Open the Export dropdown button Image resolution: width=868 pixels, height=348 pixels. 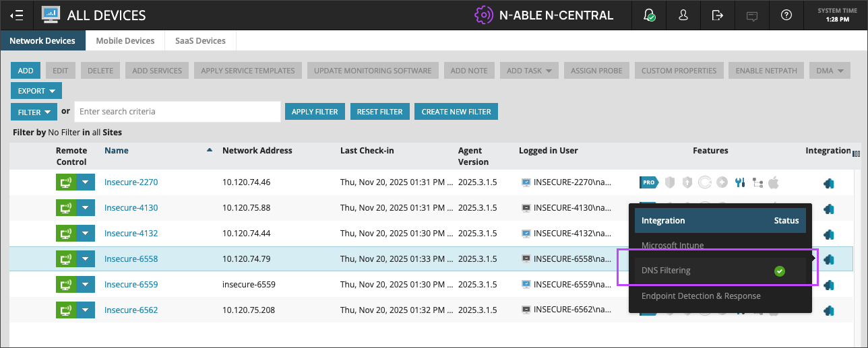(x=36, y=91)
